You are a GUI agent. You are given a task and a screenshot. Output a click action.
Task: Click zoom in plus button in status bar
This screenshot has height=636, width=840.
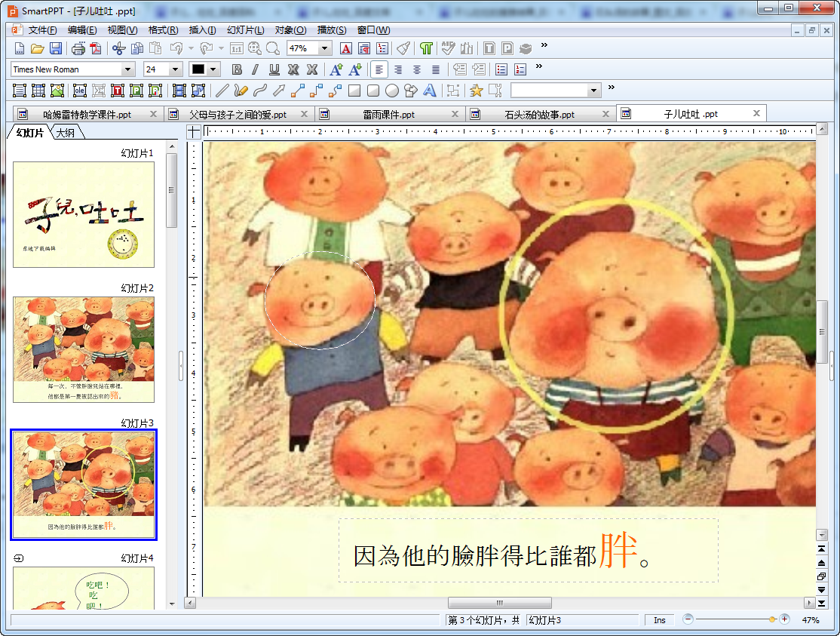(x=784, y=619)
